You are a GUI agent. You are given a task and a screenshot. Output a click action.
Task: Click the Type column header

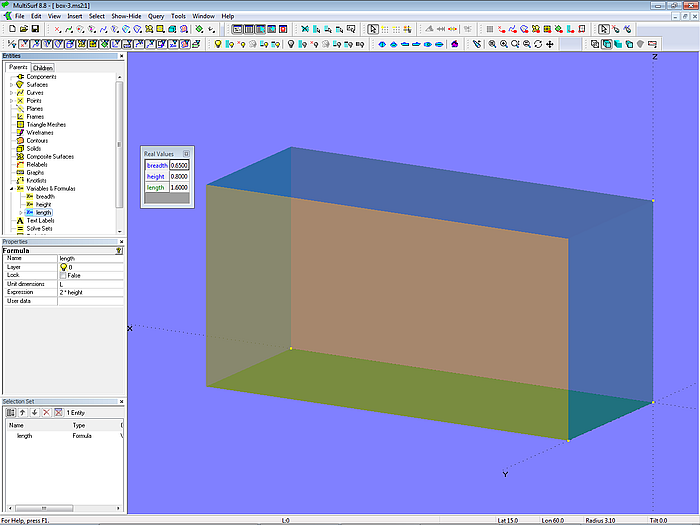80,425
